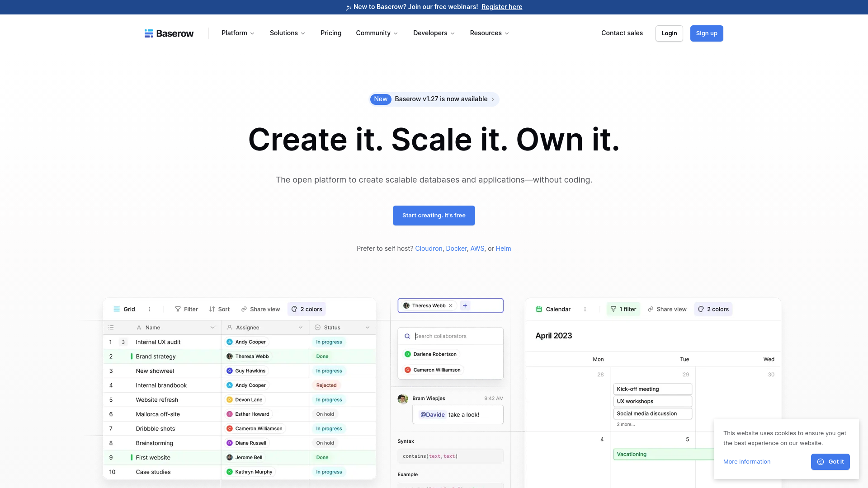Open the Docker self-host link
This screenshot has width=868, height=488.
pyautogui.click(x=456, y=249)
